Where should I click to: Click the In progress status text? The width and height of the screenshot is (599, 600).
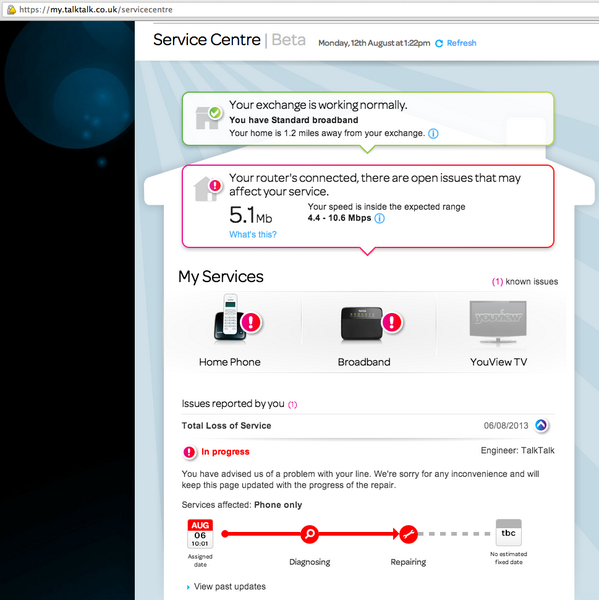225,452
